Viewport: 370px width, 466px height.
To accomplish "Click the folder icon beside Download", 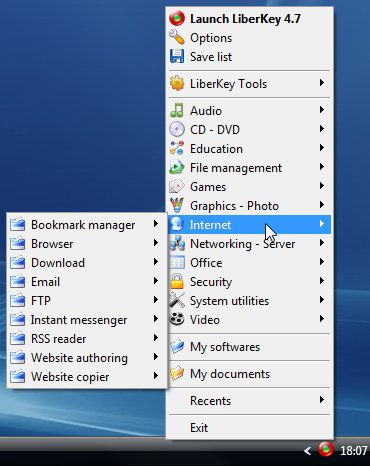I will coord(18,263).
